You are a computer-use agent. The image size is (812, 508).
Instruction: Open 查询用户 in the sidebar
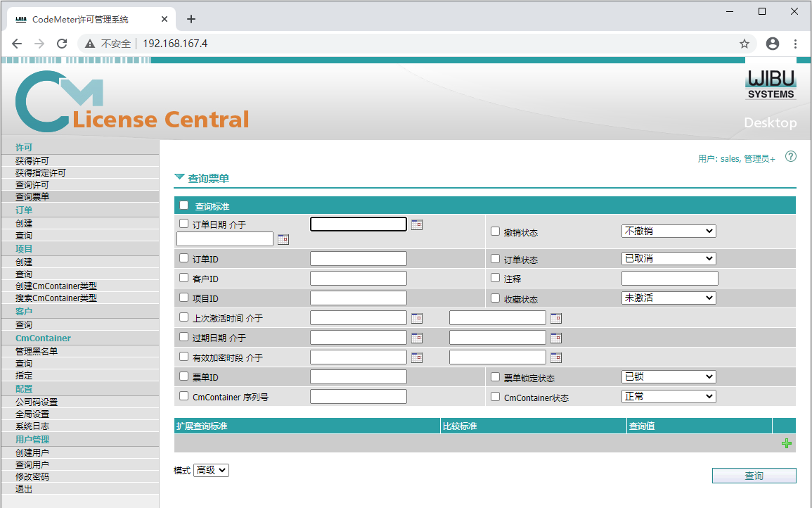(32, 464)
